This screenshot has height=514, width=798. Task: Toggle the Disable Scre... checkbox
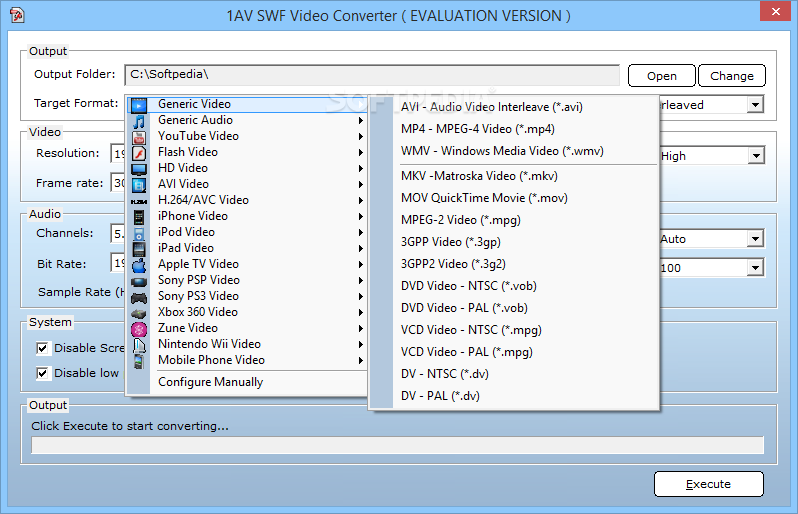pyautogui.click(x=42, y=348)
